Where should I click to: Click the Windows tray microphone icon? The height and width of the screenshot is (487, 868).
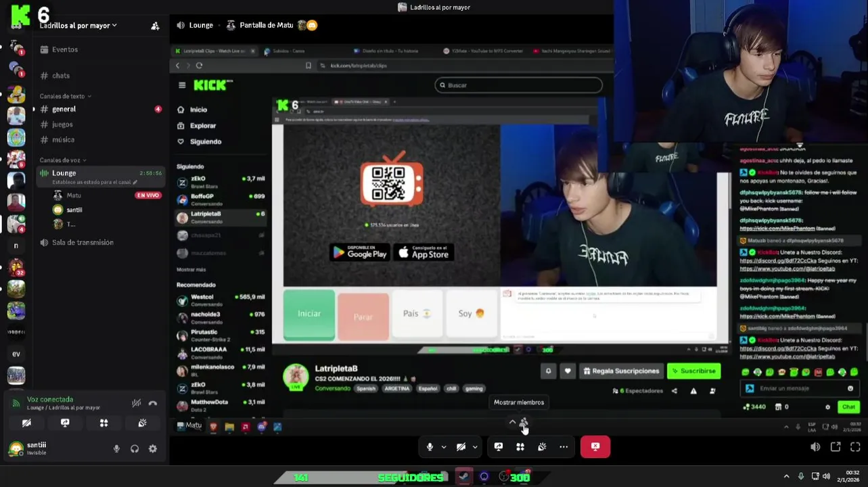pos(801,476)
